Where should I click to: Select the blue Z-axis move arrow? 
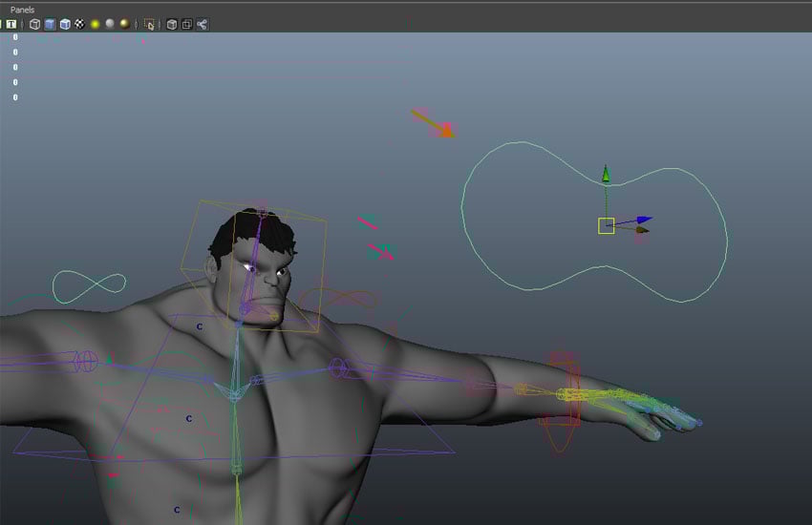[645, 220]
